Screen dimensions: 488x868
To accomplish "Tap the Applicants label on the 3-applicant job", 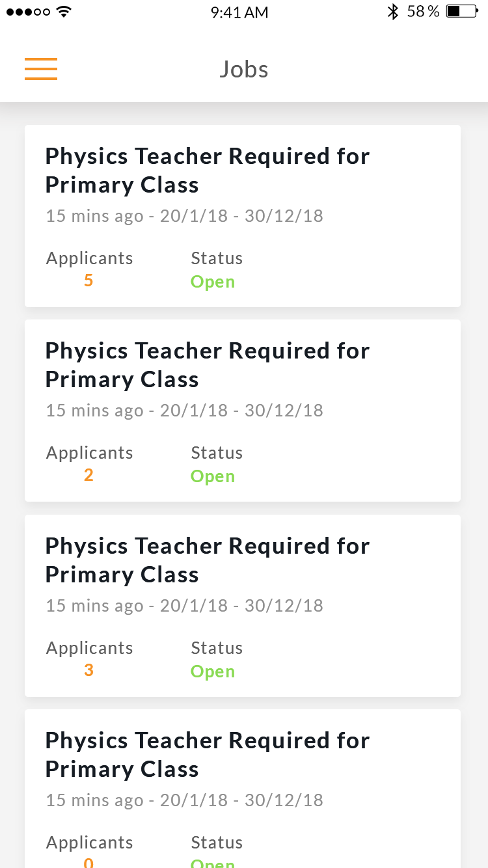I will click(x=90, y=648).
